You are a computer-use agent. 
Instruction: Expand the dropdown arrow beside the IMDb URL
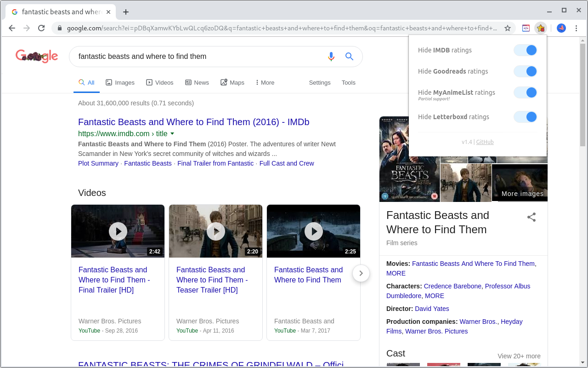pyautogui.click(x=172, y=133)
